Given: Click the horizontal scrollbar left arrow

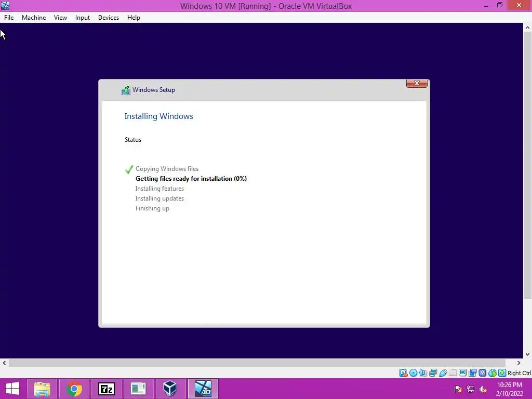Looking at the screenshot, I should (4, 363).
